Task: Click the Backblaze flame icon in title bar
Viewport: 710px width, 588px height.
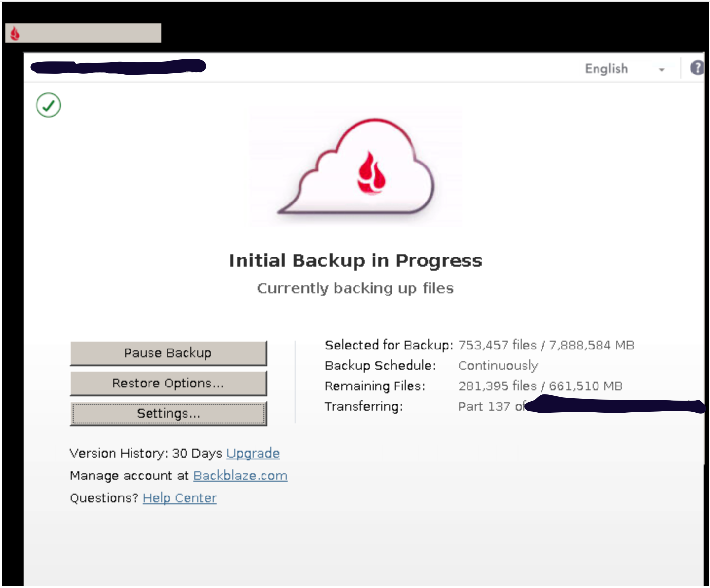Action: 15,33
